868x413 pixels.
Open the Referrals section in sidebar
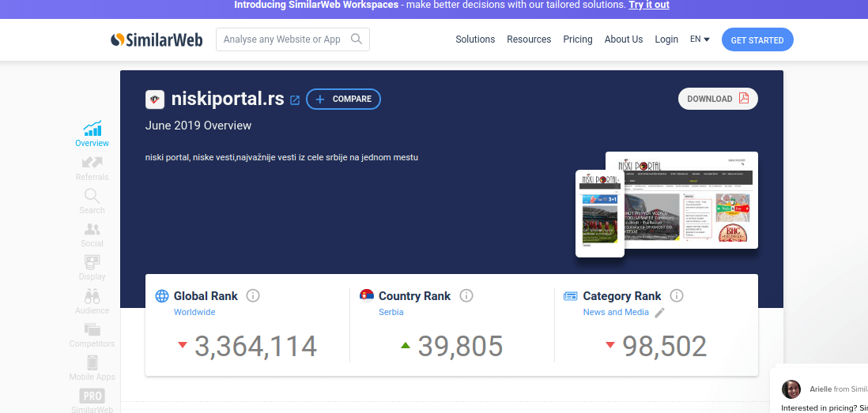[92, 168]
